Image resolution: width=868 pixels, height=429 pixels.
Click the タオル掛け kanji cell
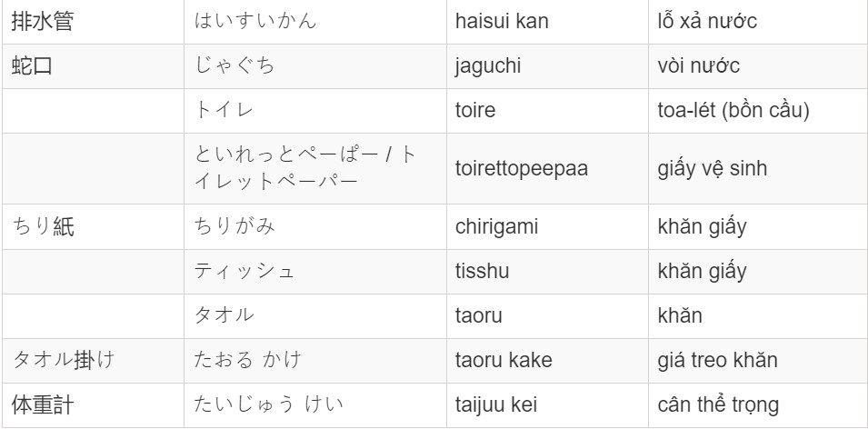pyautogui.click(x=93, y=361)
